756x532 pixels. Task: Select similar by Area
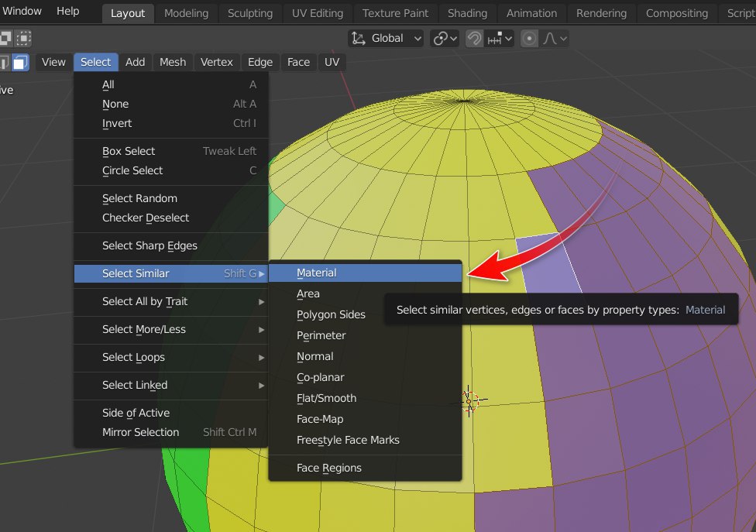coord(365,293)
